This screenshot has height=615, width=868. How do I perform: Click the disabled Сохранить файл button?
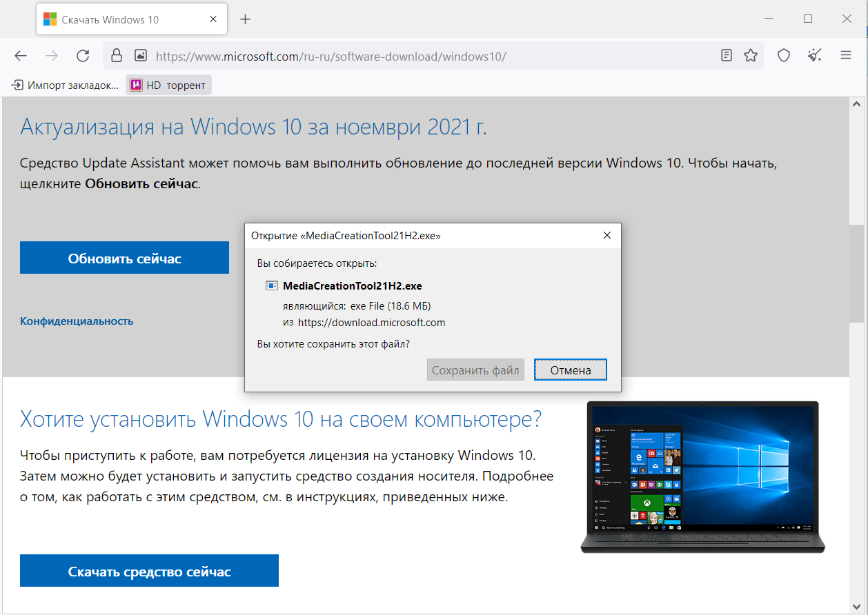[475, 370]
